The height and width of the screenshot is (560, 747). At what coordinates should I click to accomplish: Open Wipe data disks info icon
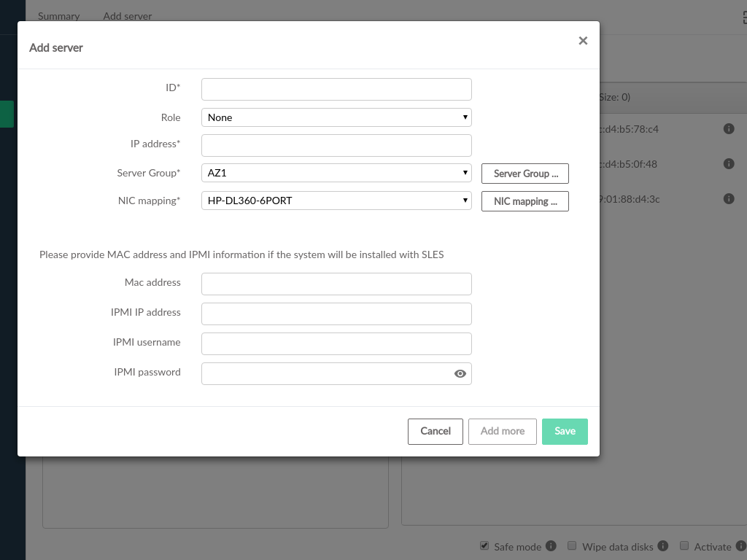(x=662, y=545)
